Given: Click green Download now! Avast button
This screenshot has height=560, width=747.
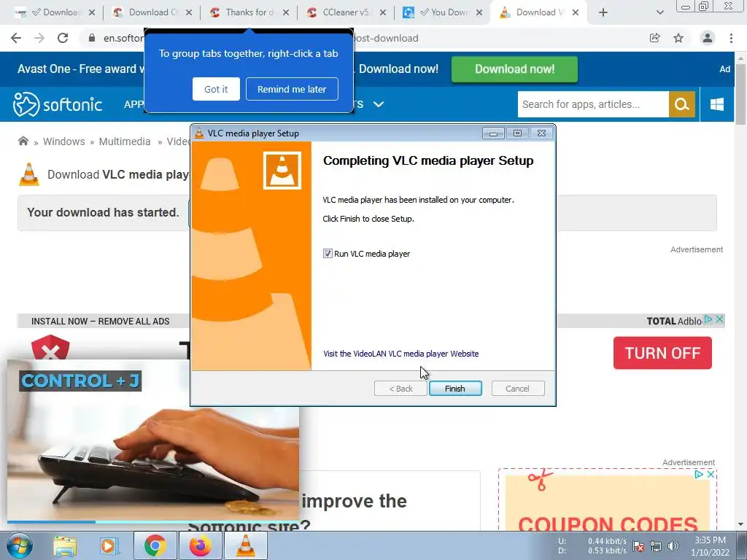Looking at the screenshot, I should point(514,69).
